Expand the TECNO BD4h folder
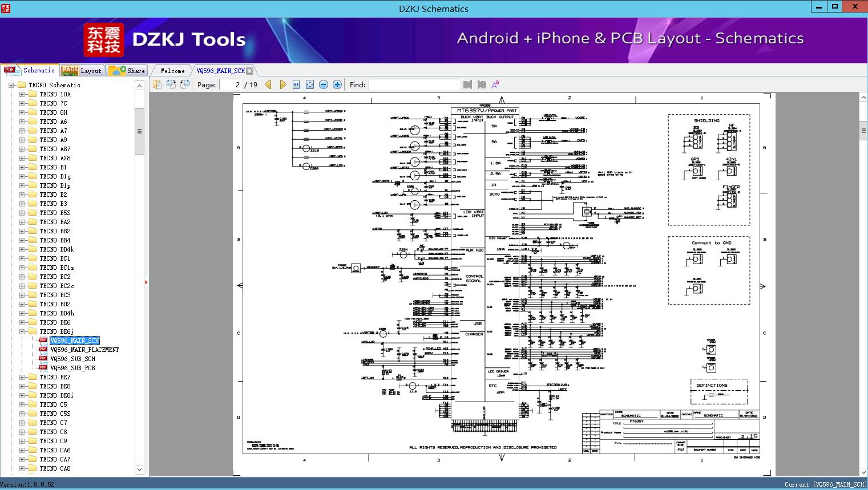The height and width of the screenshot is (490, 868). click(22, 313)
